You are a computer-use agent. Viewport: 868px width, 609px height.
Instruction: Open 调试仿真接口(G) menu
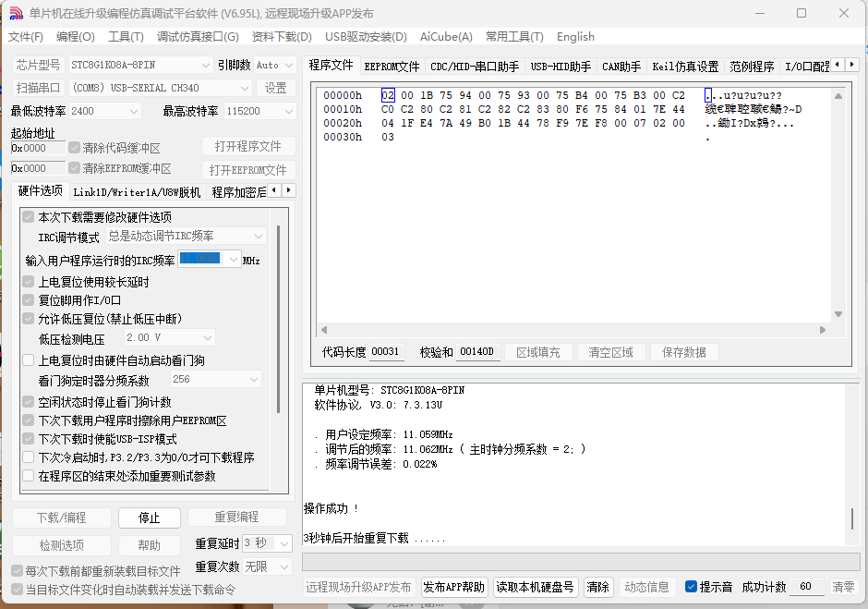pyautogui.click(x=198, y=37)
